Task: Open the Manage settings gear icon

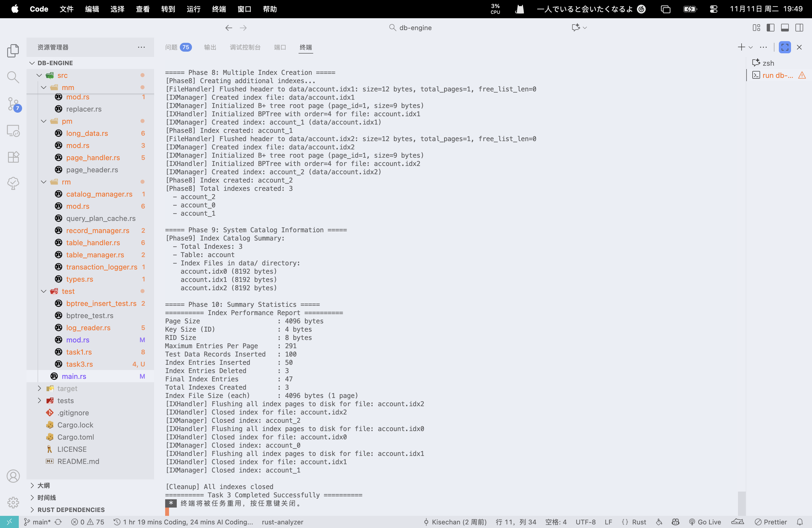Action: [x=13, y=502]
